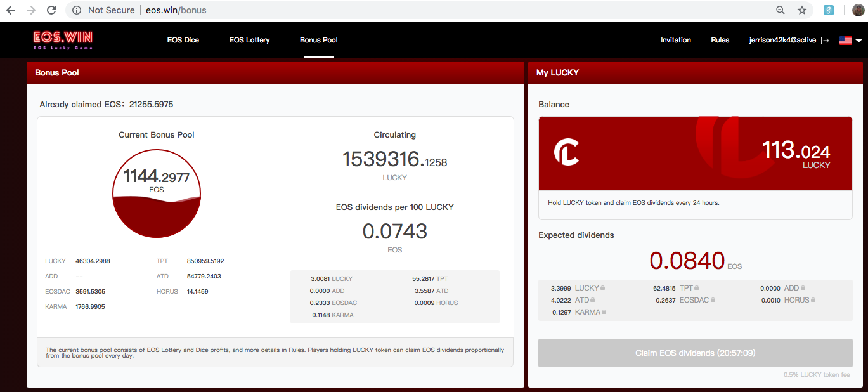The image size is (868, 392).
Task: Click the expected dividends 0.0840 value
Action: click(x=687, y=261)
